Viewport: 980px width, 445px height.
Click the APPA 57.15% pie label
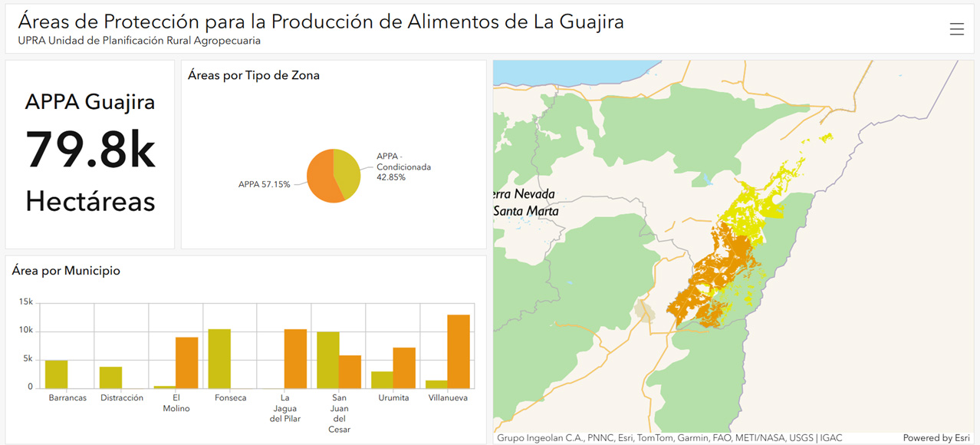click(x=264, y=185)
